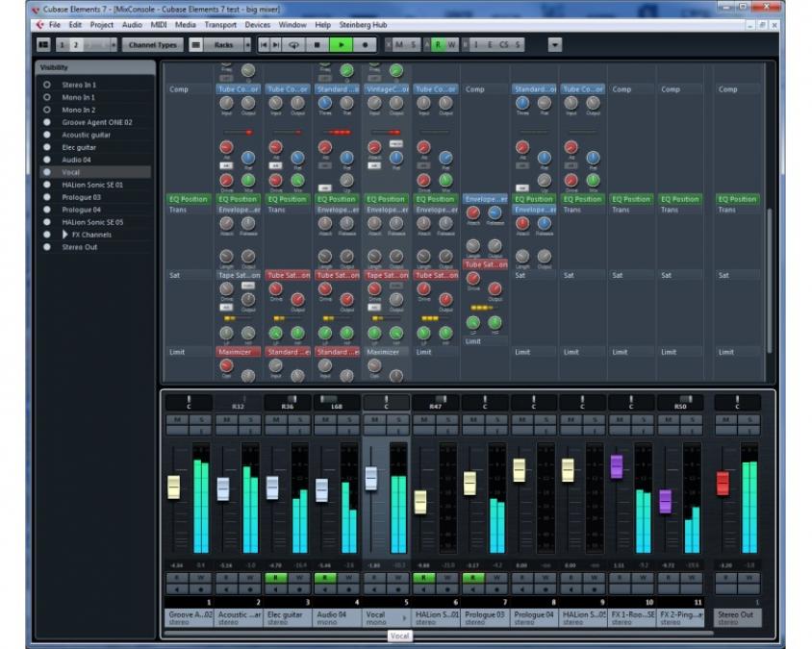Open VintageC...or compressor slot

[x=387, y=89]
